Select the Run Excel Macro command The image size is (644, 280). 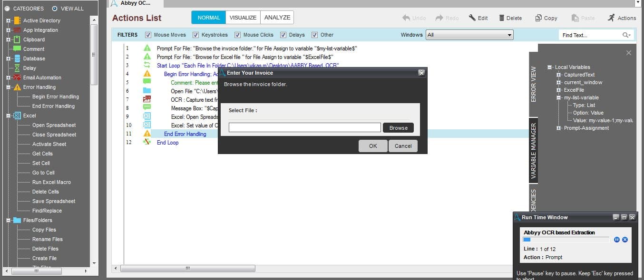(x=51, y=182)
